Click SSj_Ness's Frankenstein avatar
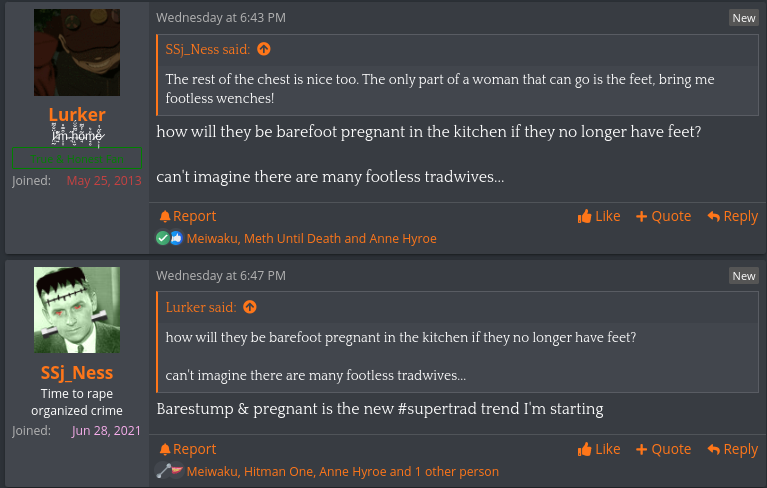The width and height of the screenshot is (767, 488). click(77, 310)
